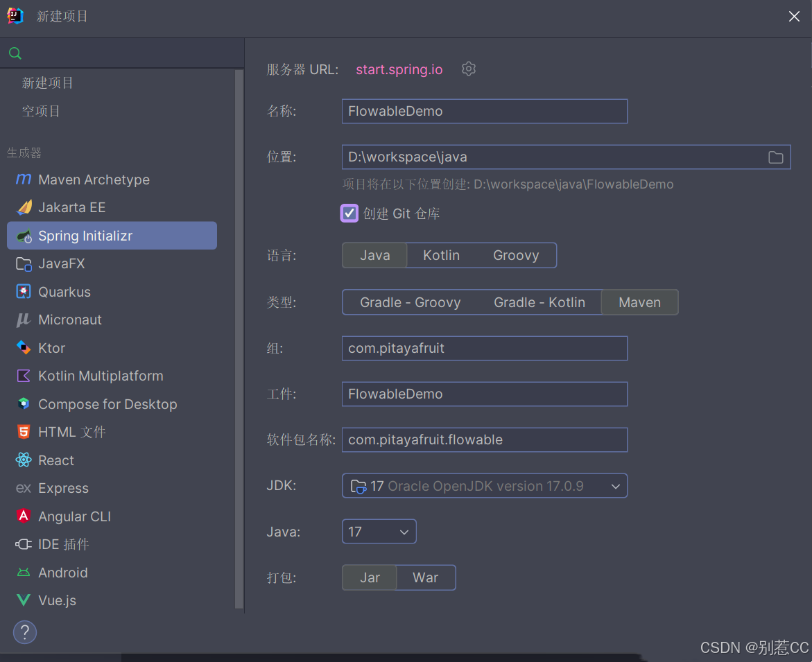Select HTML 文件 generator
The image size is (812, 662).
pos(112,432)
